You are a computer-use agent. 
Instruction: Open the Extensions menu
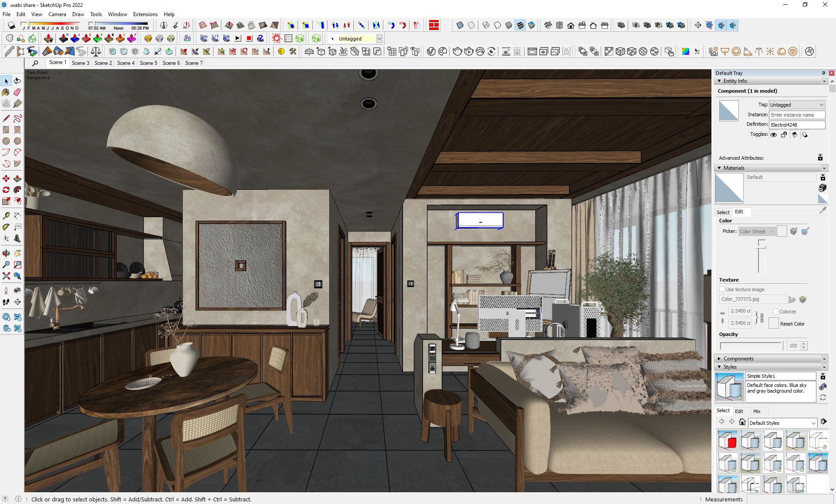pos(145,14)
